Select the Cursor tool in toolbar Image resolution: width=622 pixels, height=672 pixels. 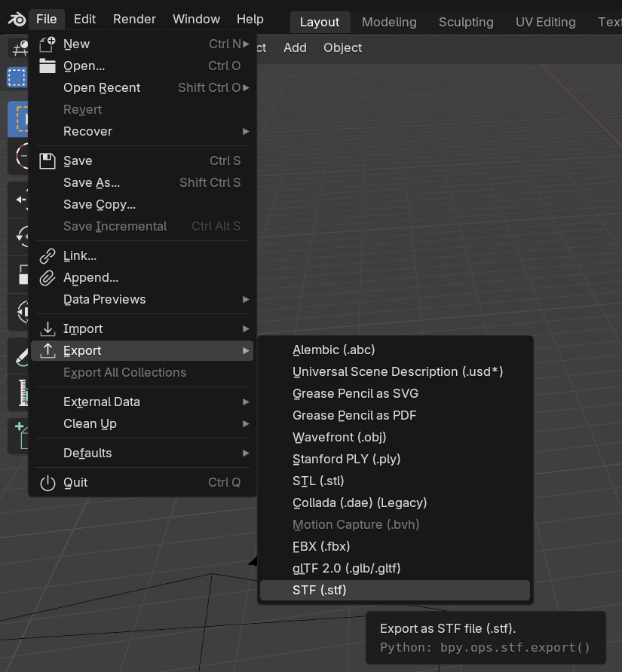[x=18, y=156]
